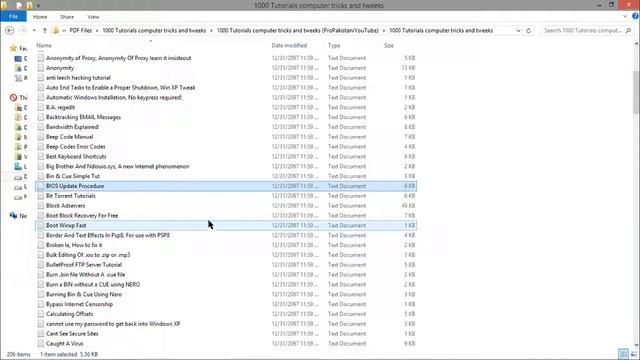This screenshot has height=360, width=640.
Task: Click Bulk Editing Of .xxx to .zip icon
Action: tap(40, 255)
